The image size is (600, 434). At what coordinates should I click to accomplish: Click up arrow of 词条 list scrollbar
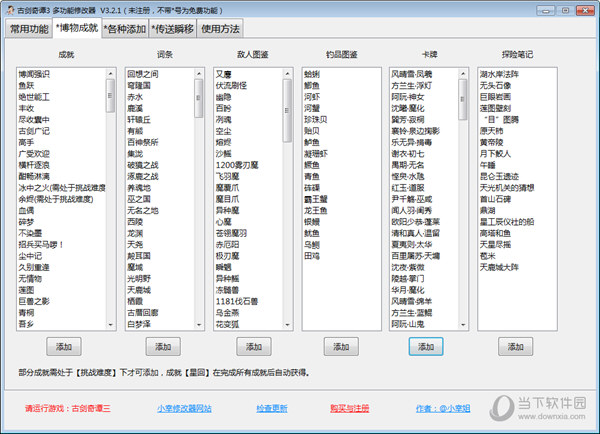coord(199,73)
